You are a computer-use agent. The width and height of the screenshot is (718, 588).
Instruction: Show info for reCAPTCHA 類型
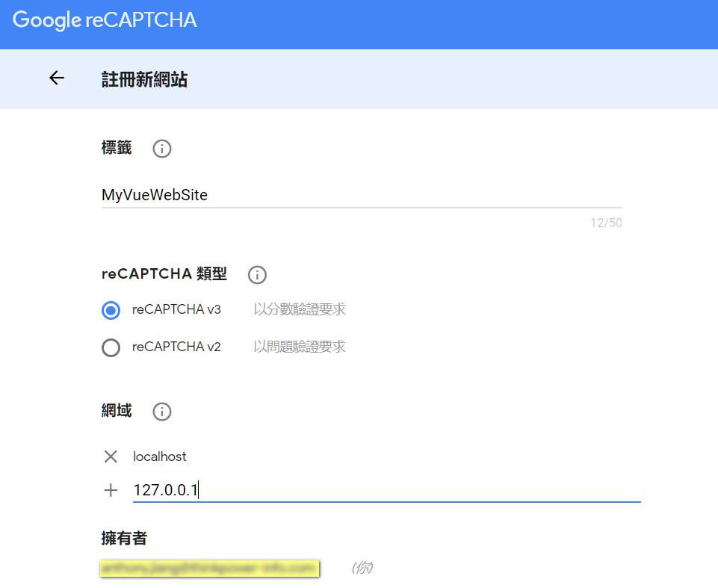coord(257,275)
